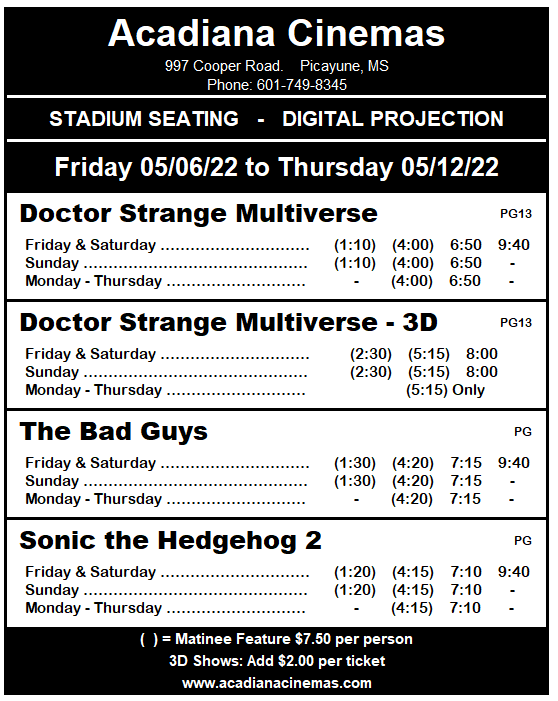This screenshot has height=701, width=558.
Task: Click the 997 Cooper Road address
Action: click(224, 66)
